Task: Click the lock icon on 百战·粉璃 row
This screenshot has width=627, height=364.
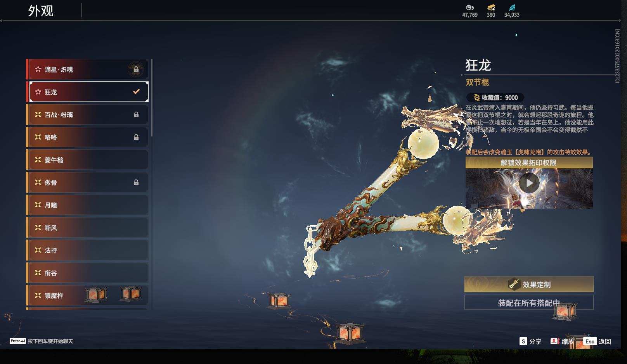Action: click(x=136, y=114)
